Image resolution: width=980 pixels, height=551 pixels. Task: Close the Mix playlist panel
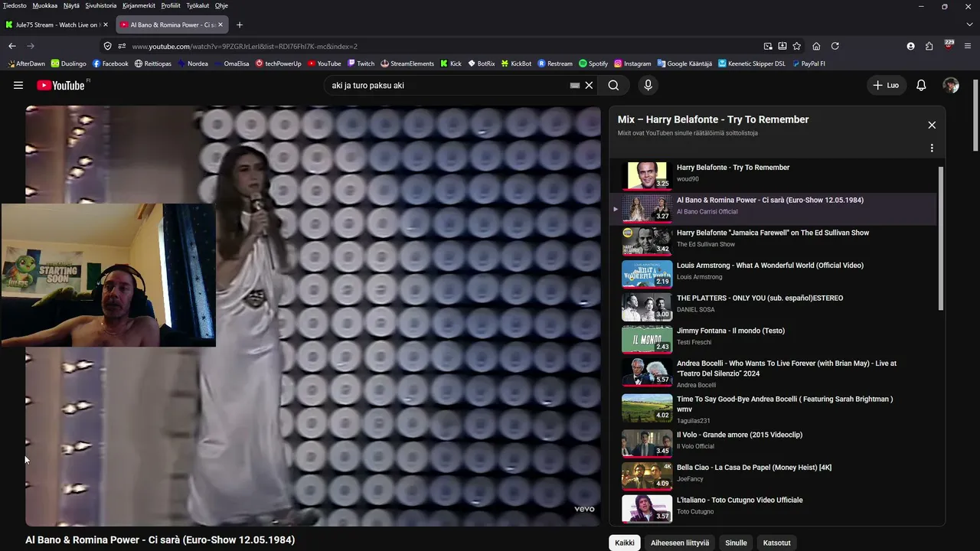(932, 125)
